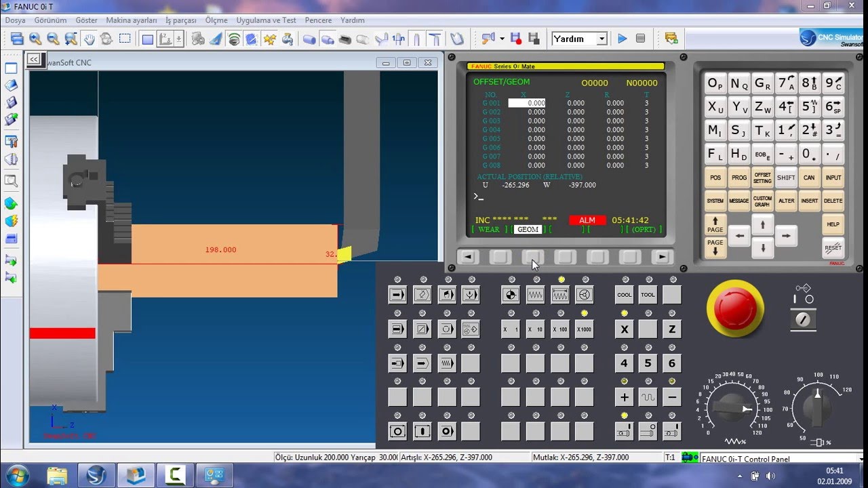Toggle the COOL coolant button
Screen dimensions: 868x488
[625, 295]
